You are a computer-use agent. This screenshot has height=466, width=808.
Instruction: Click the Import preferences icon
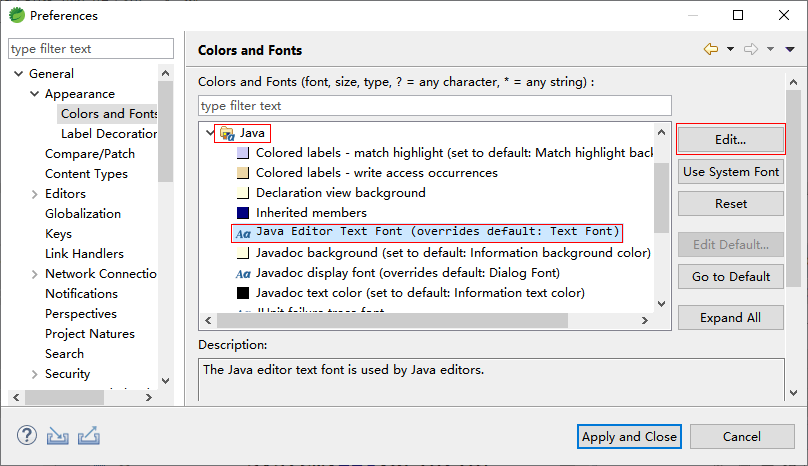click(x=58, y=436)
